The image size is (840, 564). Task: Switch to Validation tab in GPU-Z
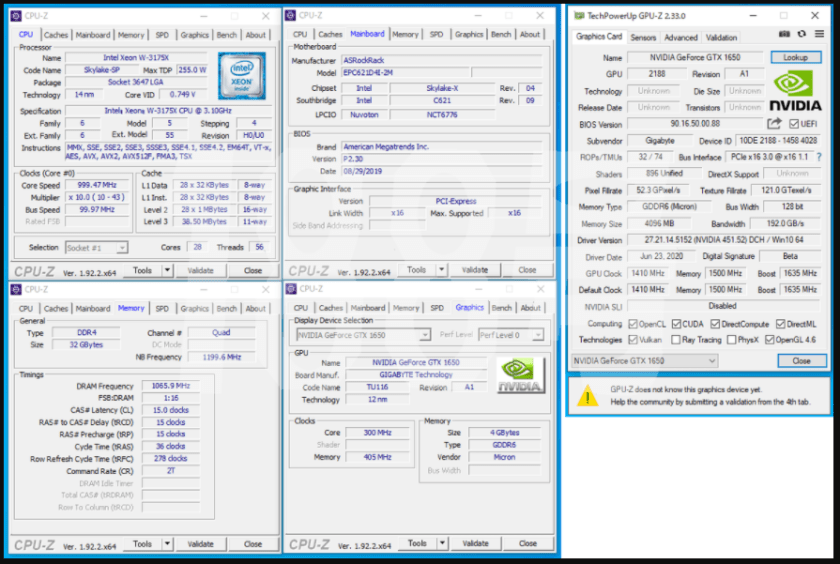[721, 37]
